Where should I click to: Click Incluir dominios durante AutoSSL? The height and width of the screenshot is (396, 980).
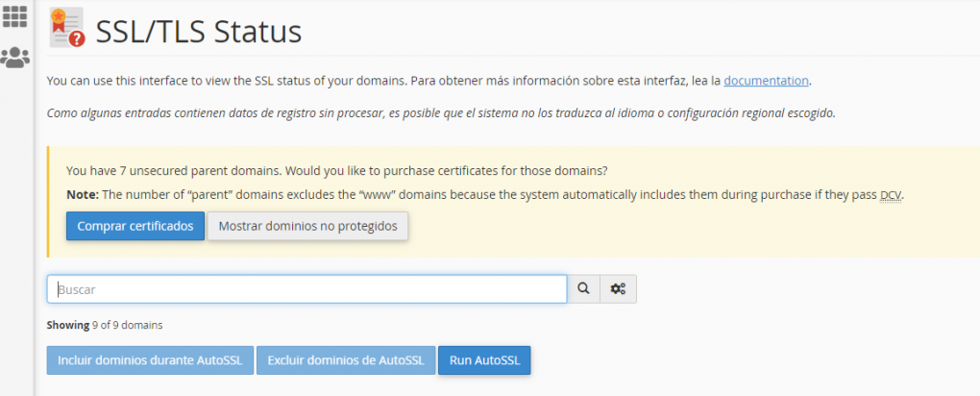(x=150, y=360)
